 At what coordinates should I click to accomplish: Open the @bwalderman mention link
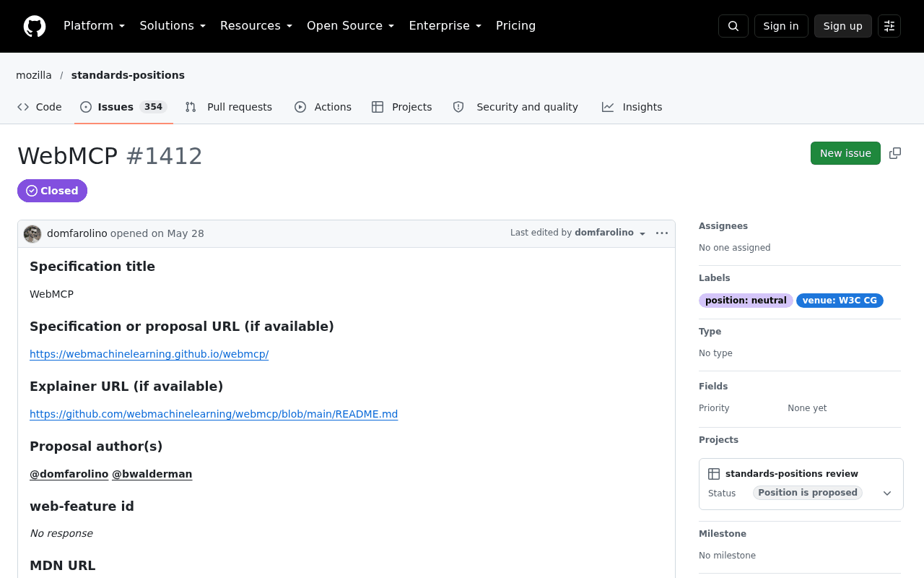point(152,474)
